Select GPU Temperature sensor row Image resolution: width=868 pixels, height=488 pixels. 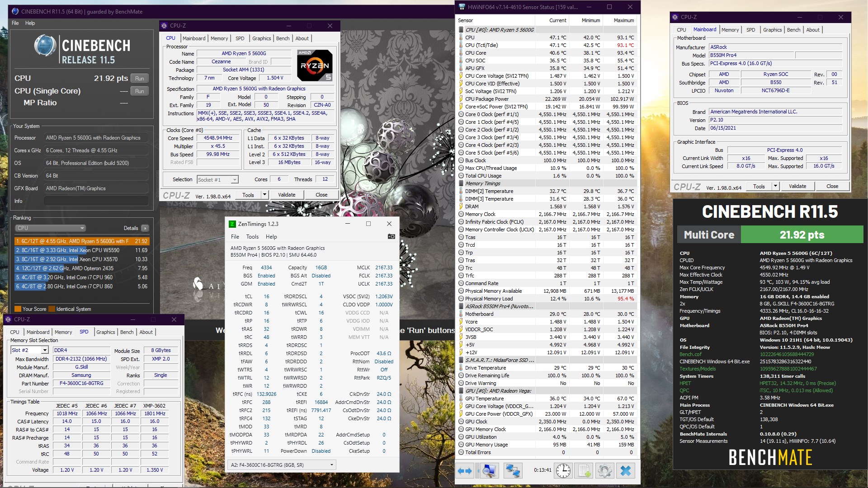coord(547,399)
